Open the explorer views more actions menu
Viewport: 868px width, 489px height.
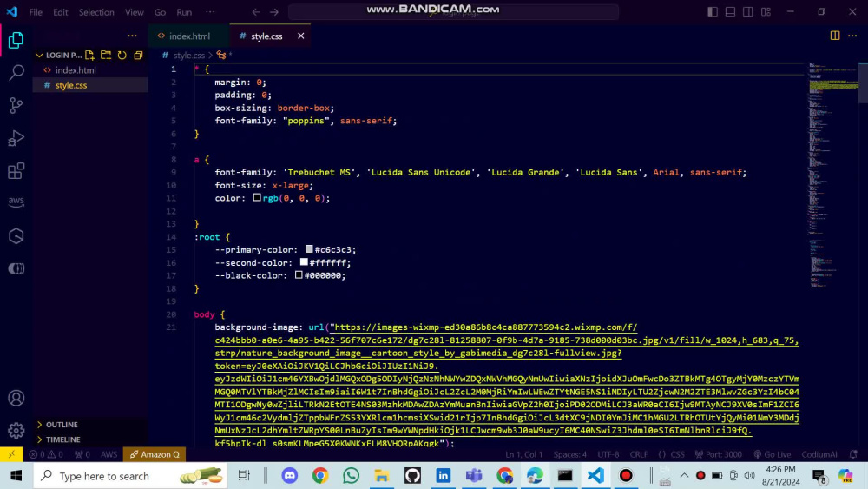click(x=132, y=36)
